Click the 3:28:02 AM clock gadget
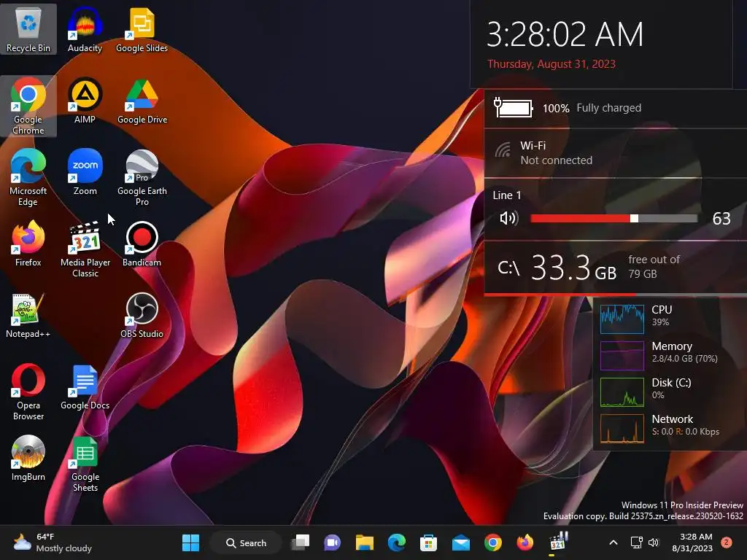Viewport: 747px width, 560px height. pyautogui.click(x=565, y=34)
